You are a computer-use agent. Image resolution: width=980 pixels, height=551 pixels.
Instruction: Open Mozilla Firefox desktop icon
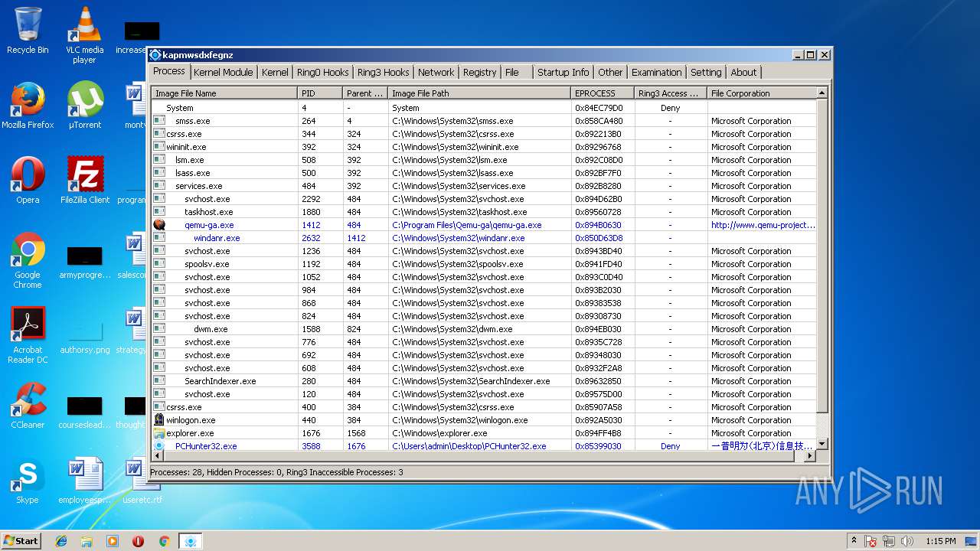(28, 106)
